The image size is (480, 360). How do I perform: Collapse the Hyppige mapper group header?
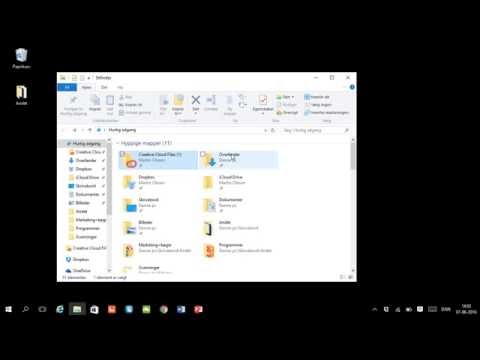pos(118,143)
